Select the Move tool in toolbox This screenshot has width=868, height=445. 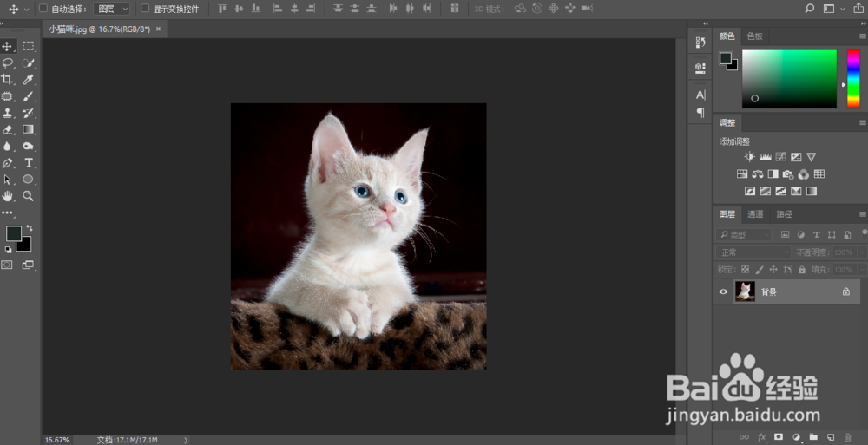coord(7,47)
